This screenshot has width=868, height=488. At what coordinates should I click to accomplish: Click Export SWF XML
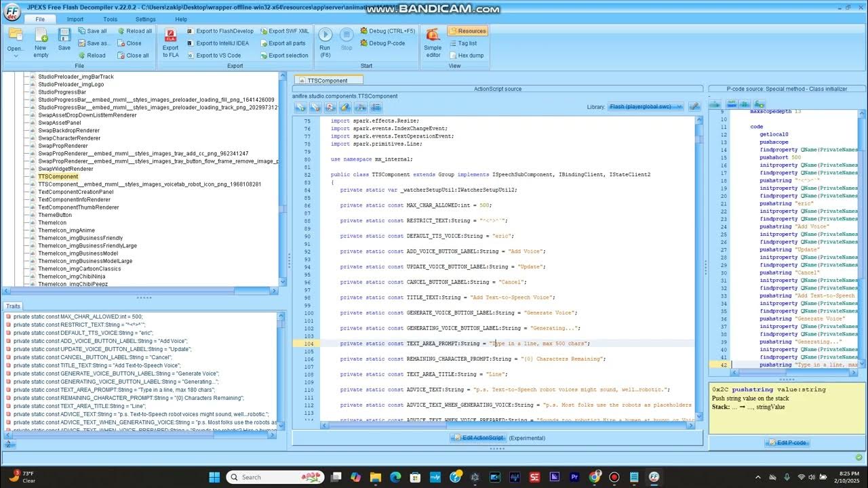[x=283, y=31]
